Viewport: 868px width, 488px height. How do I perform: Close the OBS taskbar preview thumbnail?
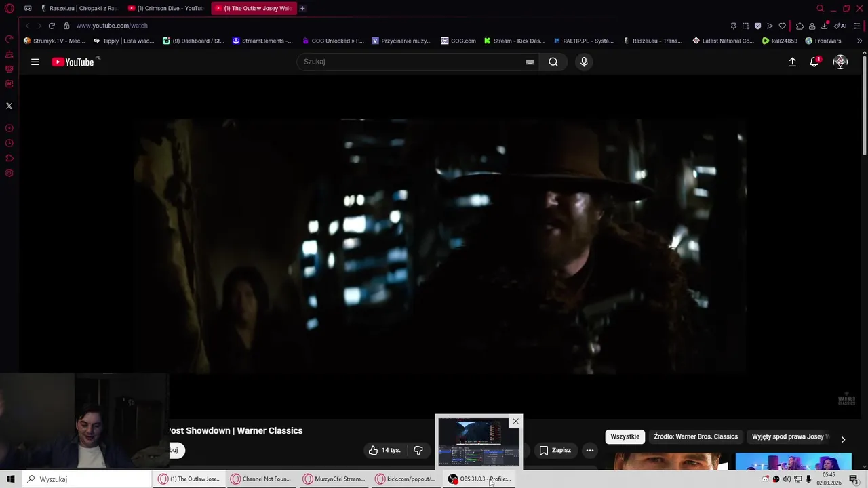pyautogui.click(x=515, y=422)
